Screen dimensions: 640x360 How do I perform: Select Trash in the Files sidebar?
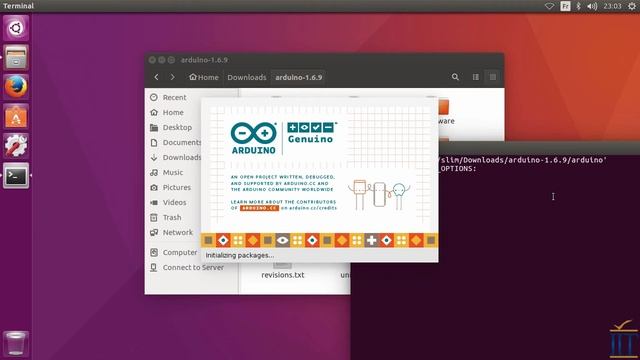click(172, 218)
